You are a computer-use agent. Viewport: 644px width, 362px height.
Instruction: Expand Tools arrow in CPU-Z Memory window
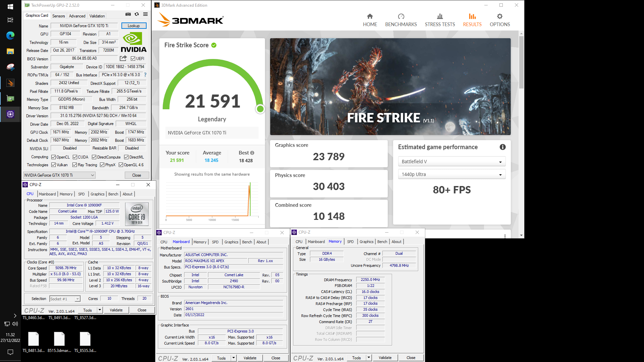tap(369, 358)
